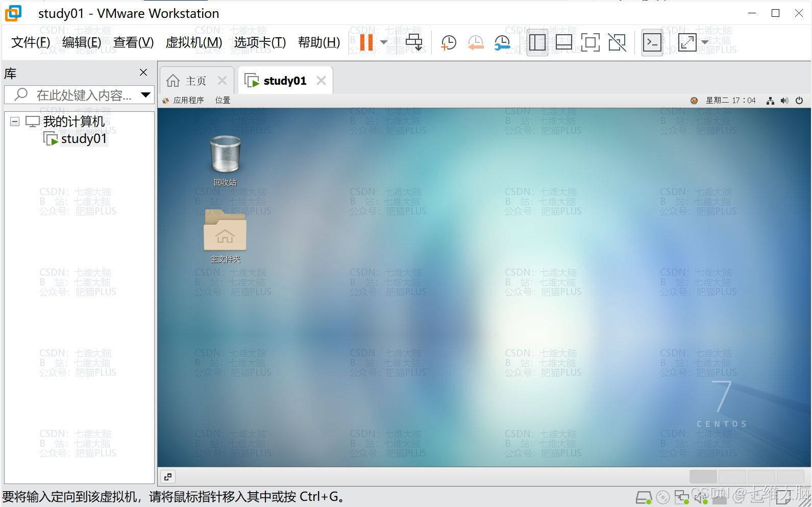Click the VMware Workstation logo in title bar
This screenshot has width=812, height=507.
pyautogui.click(x=13, y=13)
